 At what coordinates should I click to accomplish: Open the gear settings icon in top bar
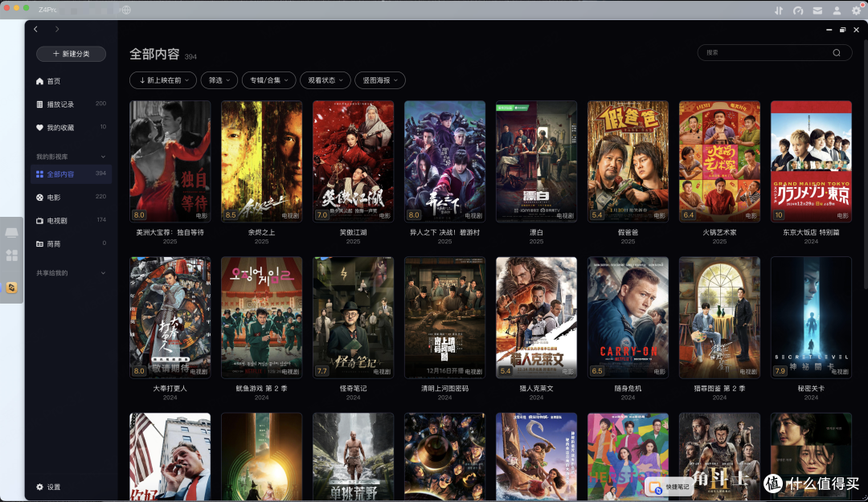pyautogui.click(x=857, y=10)
